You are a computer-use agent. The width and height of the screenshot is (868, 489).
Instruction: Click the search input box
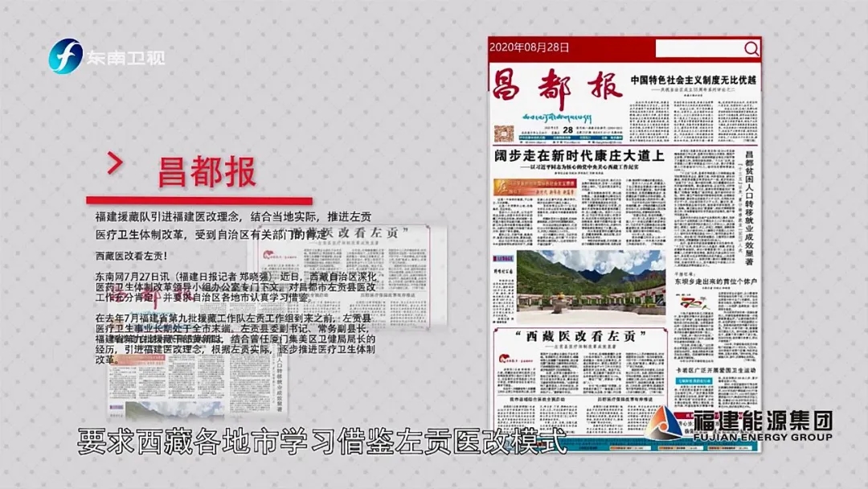698,49
